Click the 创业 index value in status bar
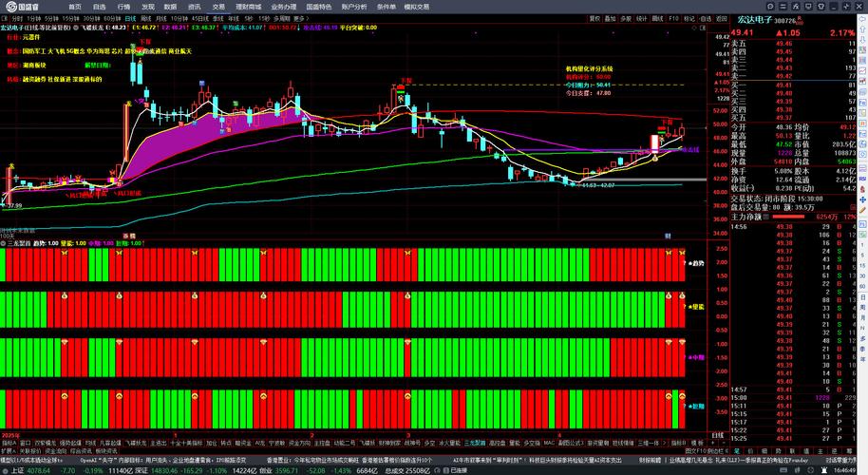 tap(288, 470)
